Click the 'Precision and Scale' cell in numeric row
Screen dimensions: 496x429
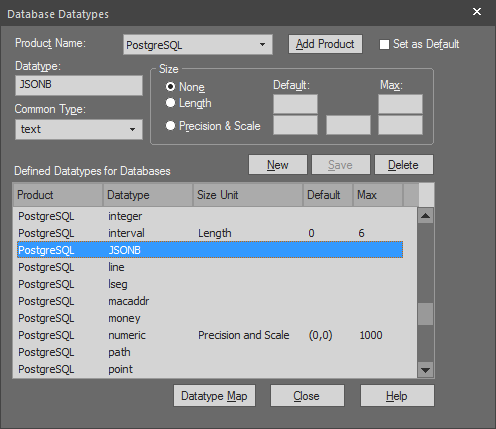(244, 335)
